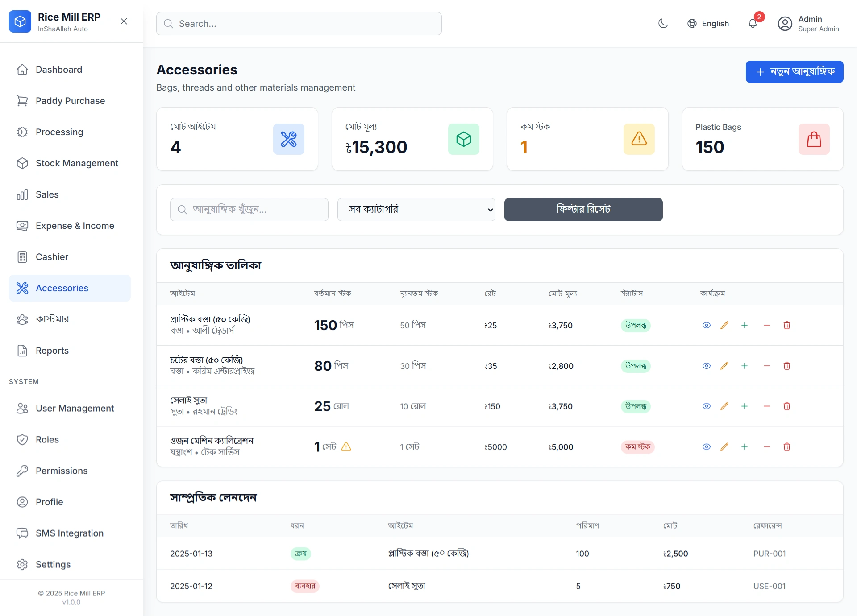
Task: Edit pencil icon for চটের বস্তা row
Action: (724, 366)
